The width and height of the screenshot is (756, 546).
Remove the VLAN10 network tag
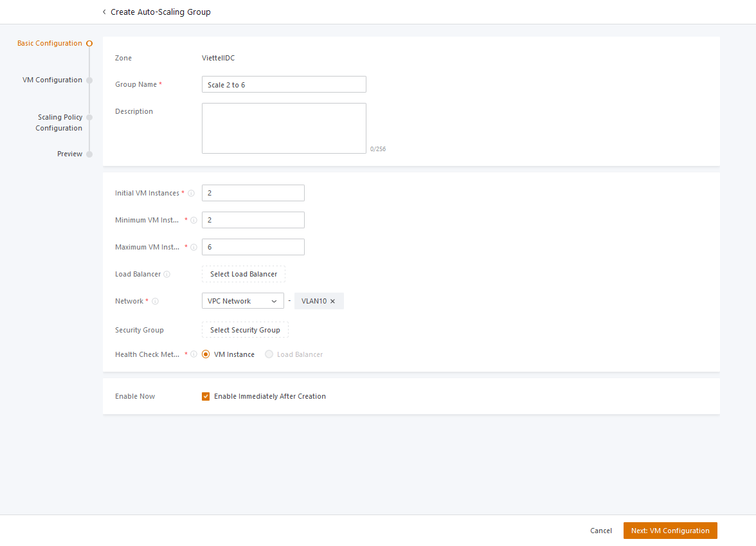(332, 302)
